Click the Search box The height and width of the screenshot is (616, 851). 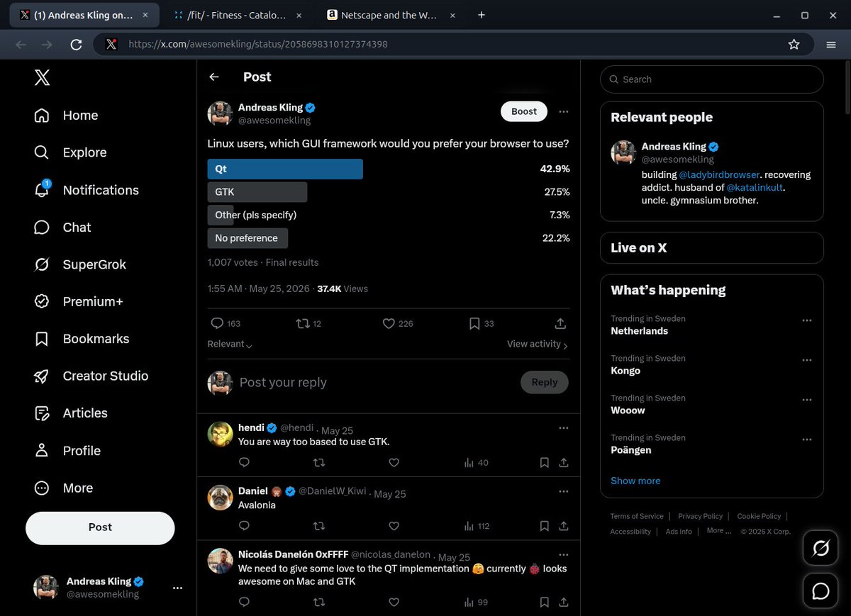point(712,79)
